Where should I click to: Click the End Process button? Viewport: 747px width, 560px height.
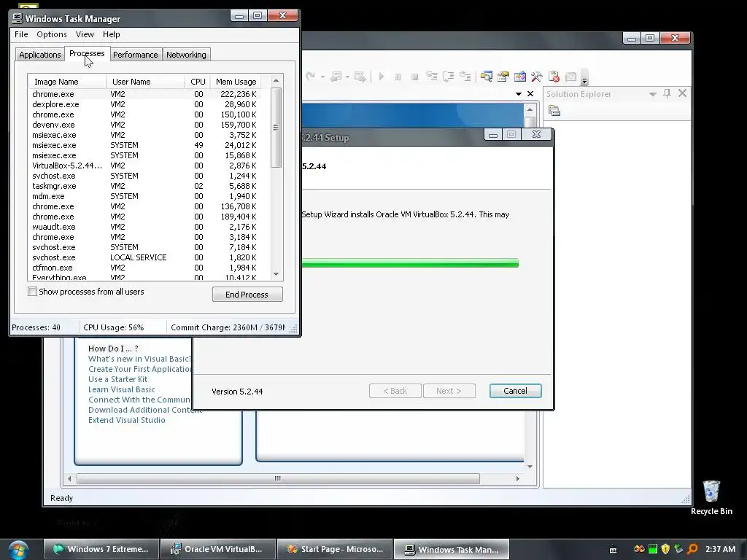pyautogui.click(x=247, y=295)
